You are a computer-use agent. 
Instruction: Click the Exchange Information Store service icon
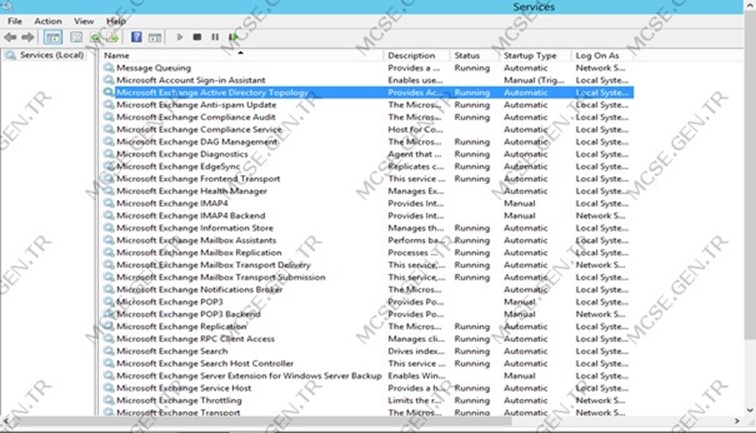pos(109,228)
